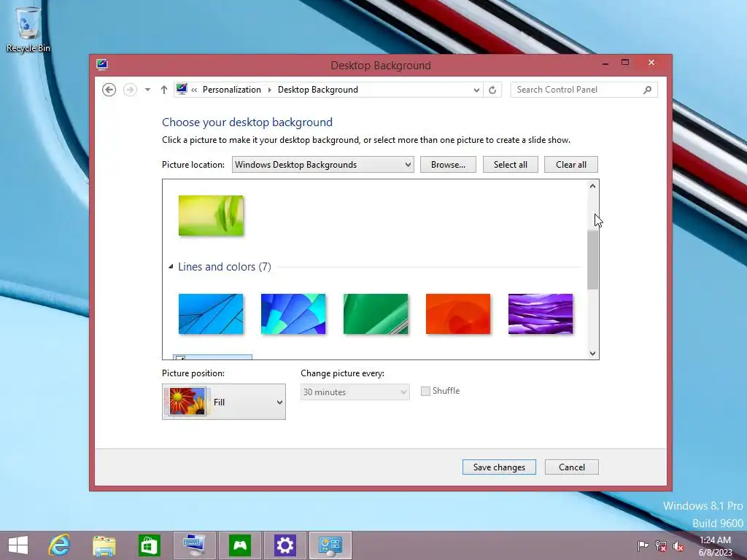Open the Xbox Games taskbar icon
The image size is (747, 560).
coord(239,545)
